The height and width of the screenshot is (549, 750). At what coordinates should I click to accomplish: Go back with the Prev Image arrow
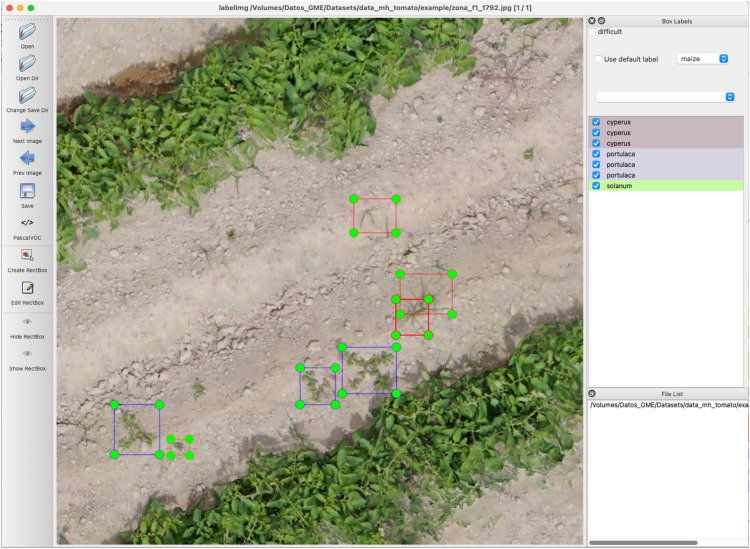pos(27,158)
